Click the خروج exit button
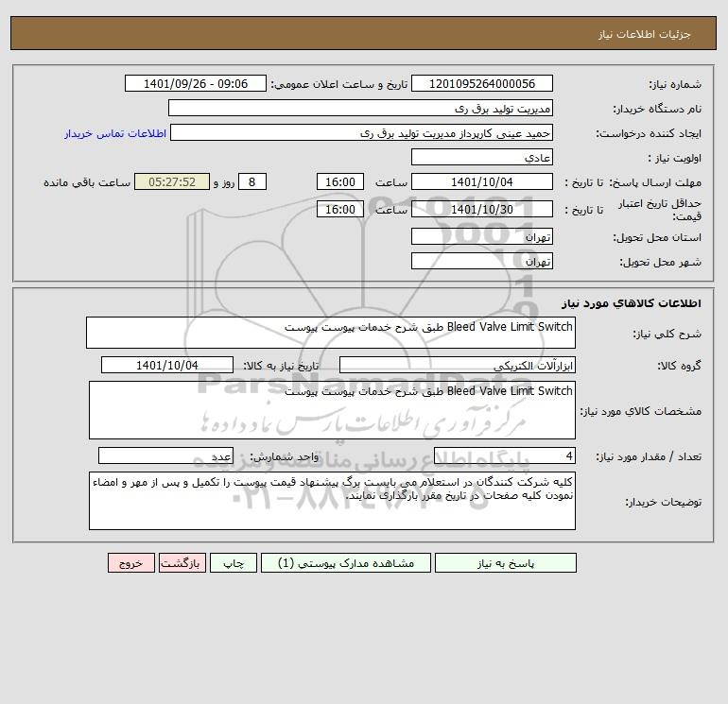This screenshot has width=728, height=704. point(130,563)
